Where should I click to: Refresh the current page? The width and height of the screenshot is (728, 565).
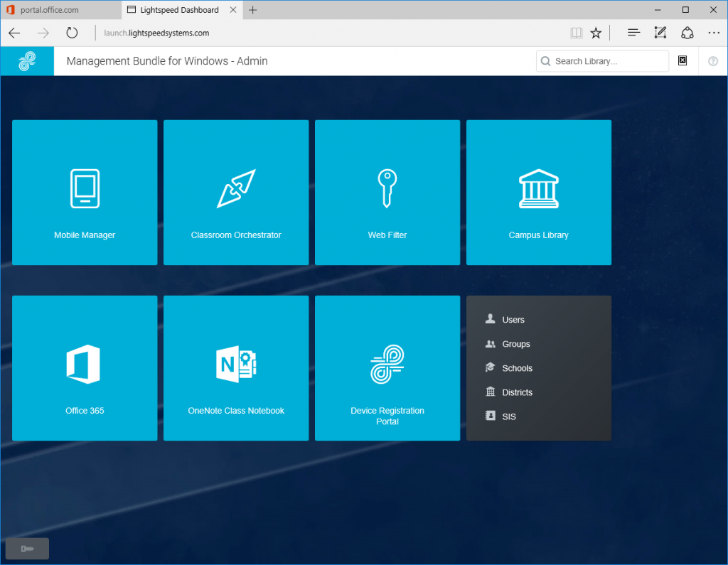pyautogui.click(x=72, y=33)
